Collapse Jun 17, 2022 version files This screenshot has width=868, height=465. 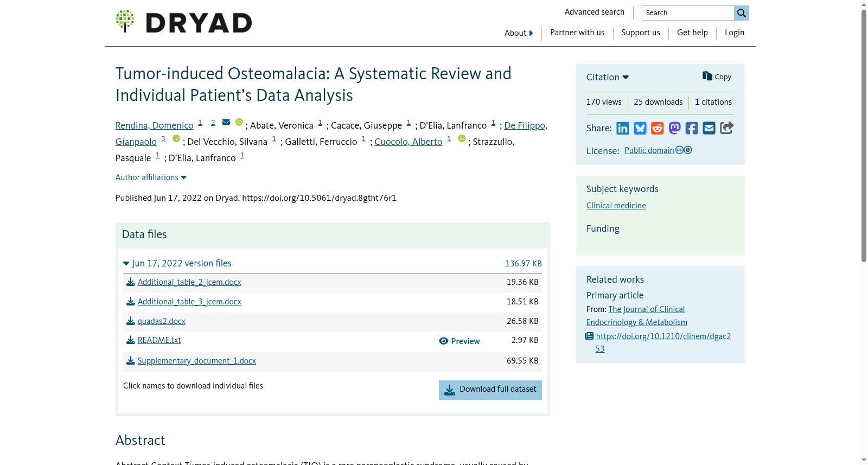point(177,263)
